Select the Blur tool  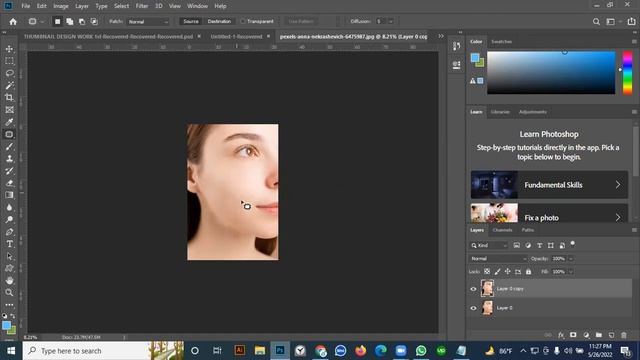9,207
